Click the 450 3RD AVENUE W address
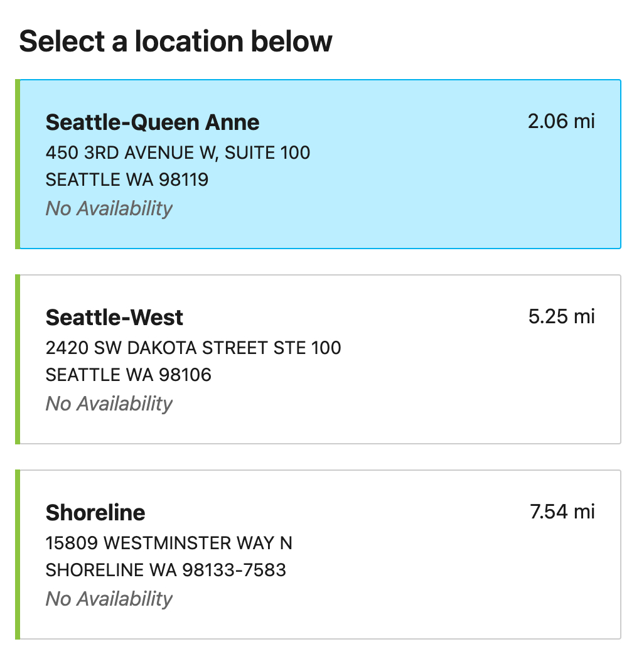 coord(178,152)
